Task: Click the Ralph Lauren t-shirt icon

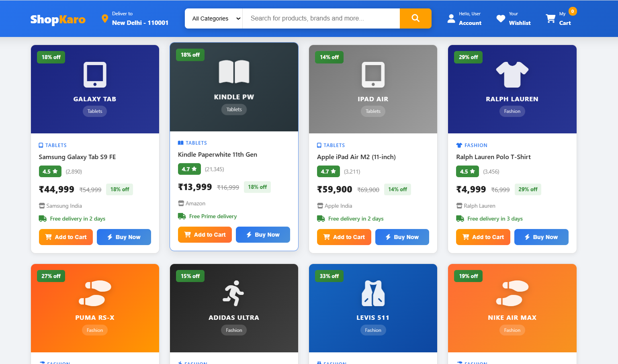Action: point(512,75)
